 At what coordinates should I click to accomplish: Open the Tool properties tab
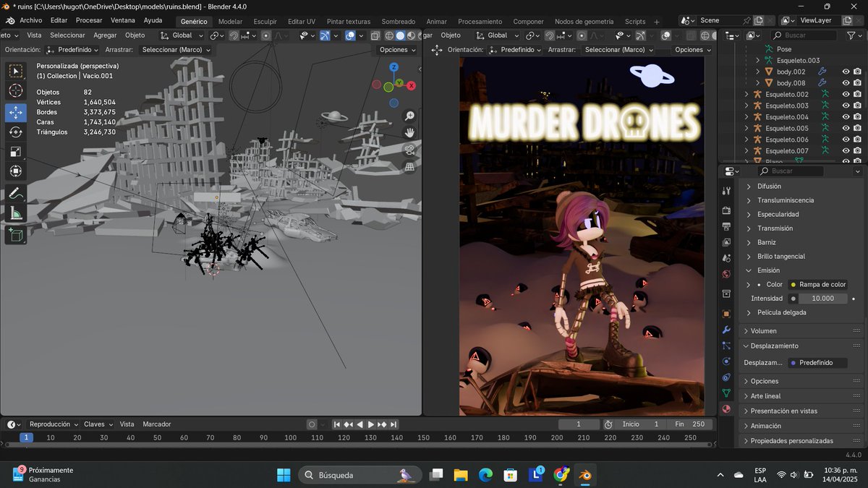pyautogui.click(x=727, y=191)
